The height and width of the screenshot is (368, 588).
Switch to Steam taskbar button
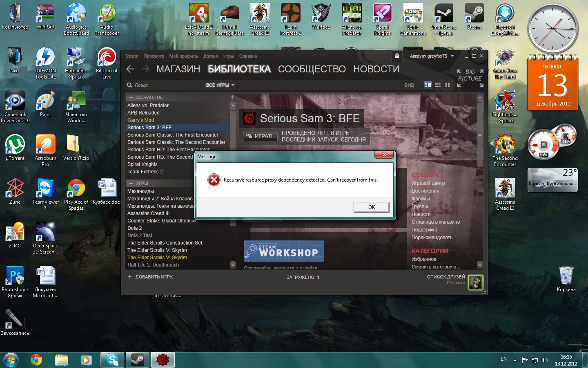(137, 360)
